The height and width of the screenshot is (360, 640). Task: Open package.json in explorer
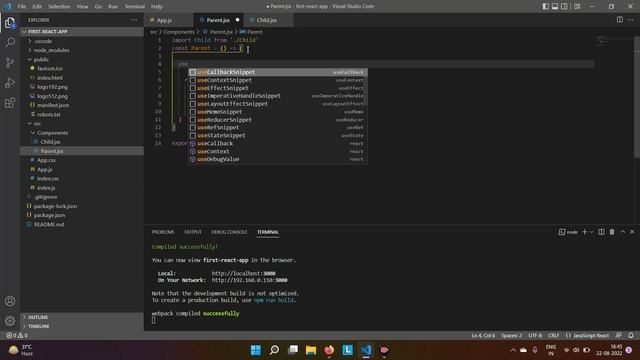click(x=82, y=215)
